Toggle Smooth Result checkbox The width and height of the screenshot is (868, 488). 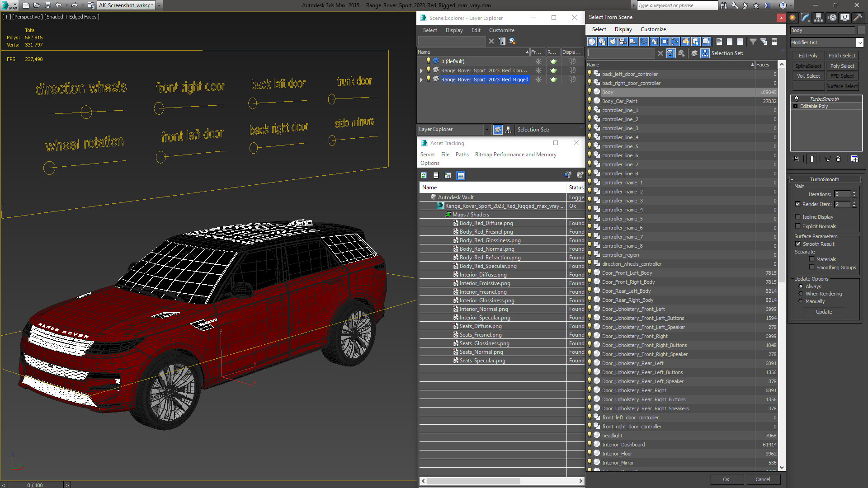pos(798,244)
